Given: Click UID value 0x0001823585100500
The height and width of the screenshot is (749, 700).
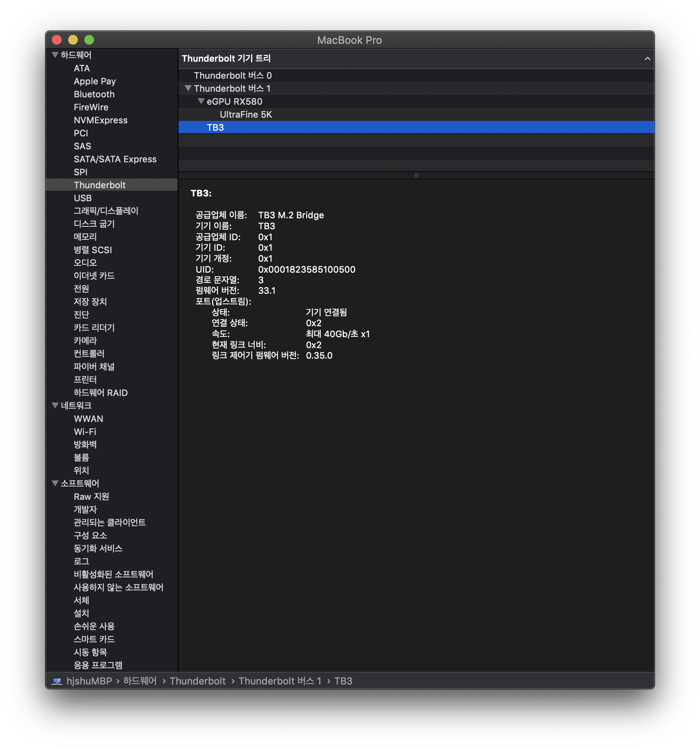Looking at the screenshot, I should pos(307,269).
